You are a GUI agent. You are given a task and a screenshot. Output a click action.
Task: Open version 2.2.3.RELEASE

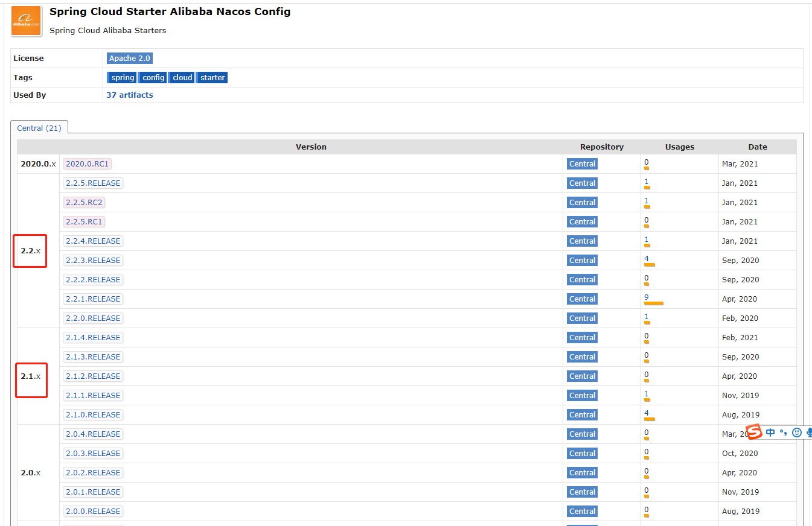(x=93, y=261)
